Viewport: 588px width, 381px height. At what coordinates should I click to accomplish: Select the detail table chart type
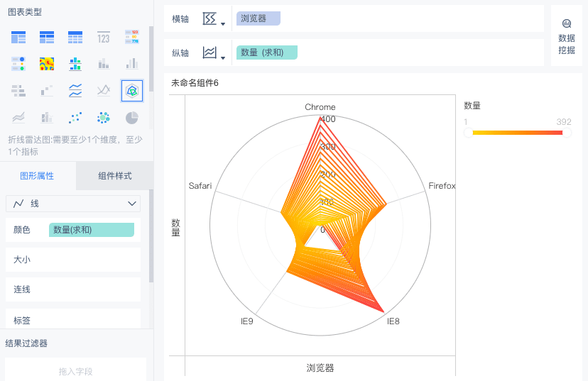pyautogui.click(x=75, y=38)
